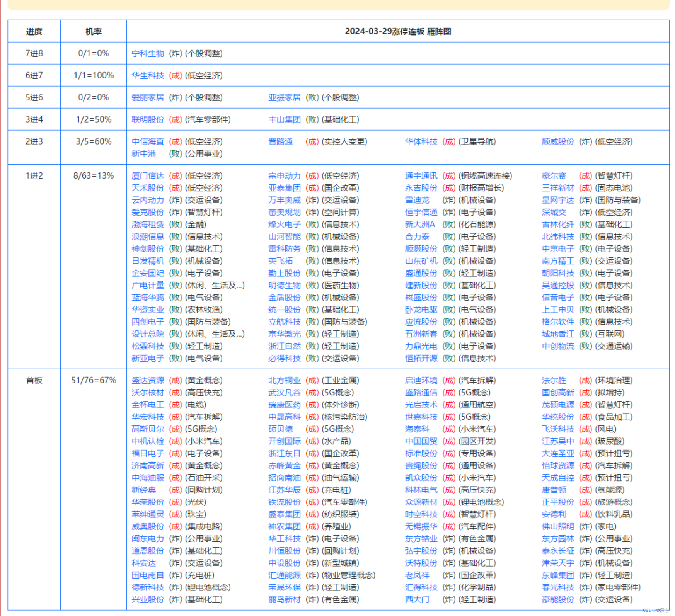The width and height of the screenshot is (675, 616).
Task: Click the 东峰集团 link
Action: click(558, 575)
